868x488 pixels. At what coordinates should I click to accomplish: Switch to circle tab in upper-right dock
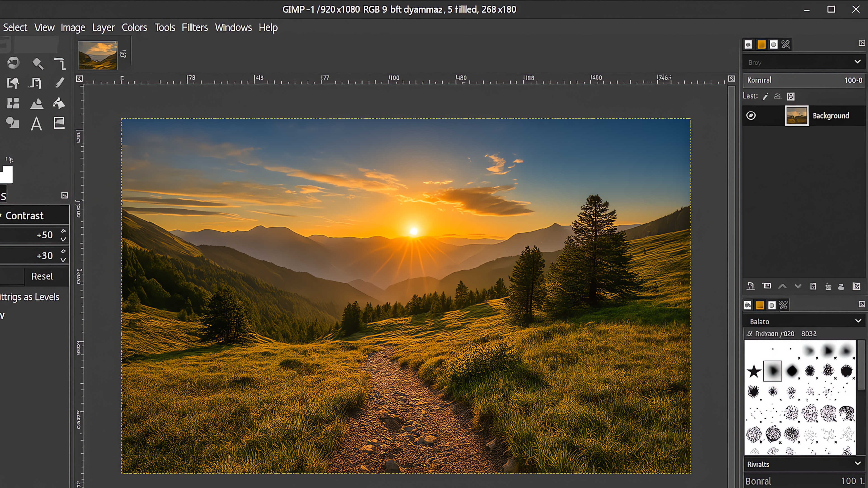click(774, 45)
